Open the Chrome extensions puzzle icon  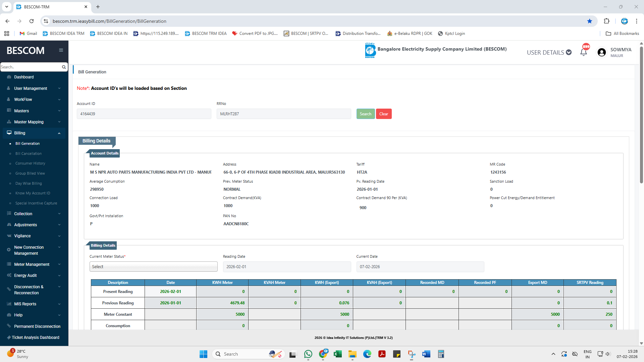coord(606,21)
